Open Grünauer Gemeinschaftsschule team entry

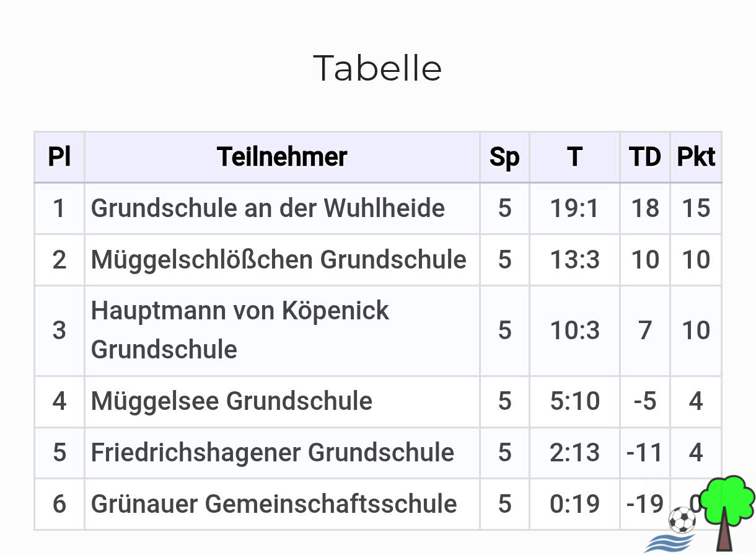pyautogui.click(x=274, y=504)
